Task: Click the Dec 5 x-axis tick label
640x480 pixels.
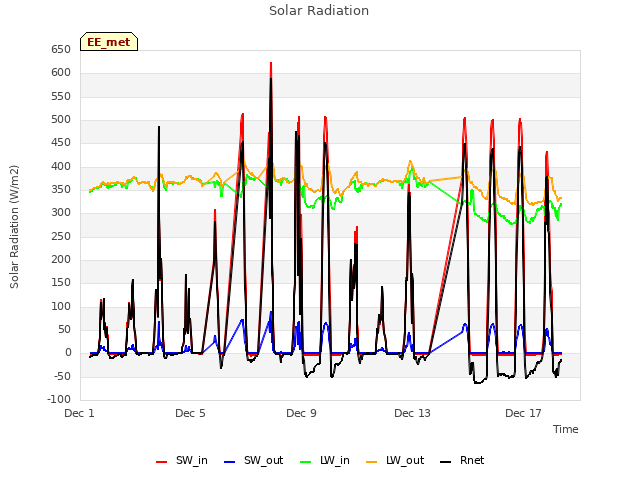Action: (190, 413)
